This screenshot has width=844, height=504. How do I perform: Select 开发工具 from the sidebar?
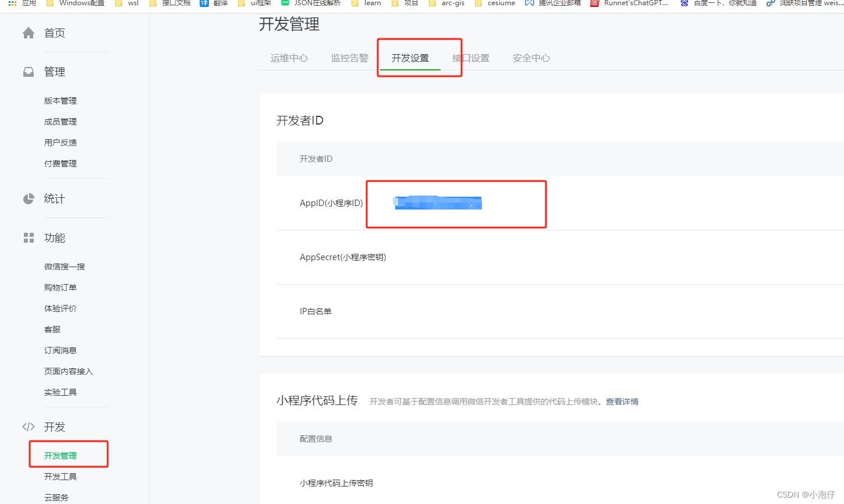[60, 476]
